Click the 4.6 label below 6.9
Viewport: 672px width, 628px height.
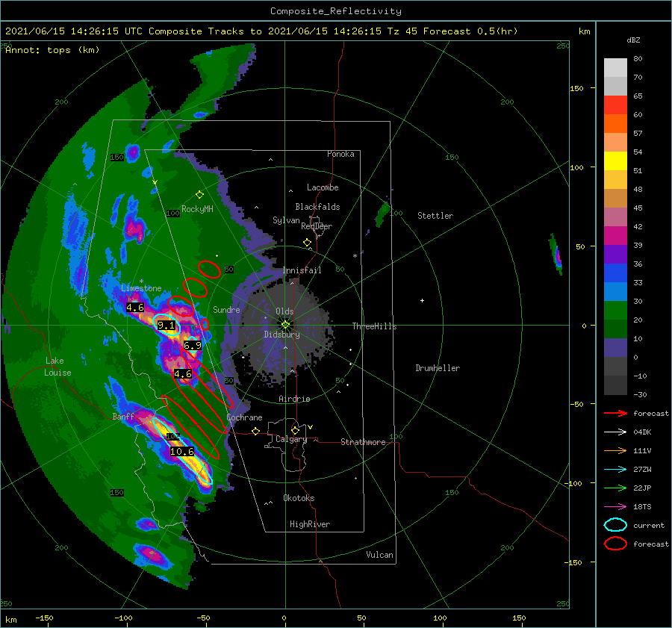click(x=183, y=374)
